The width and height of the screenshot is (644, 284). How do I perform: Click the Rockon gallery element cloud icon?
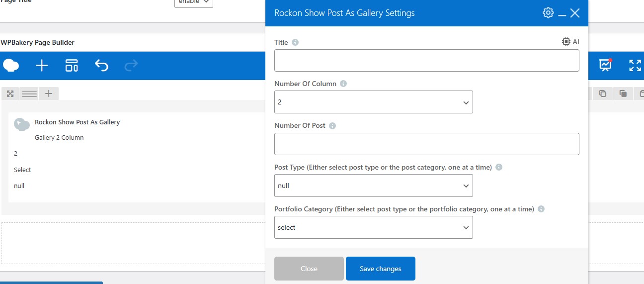(22, 124)
